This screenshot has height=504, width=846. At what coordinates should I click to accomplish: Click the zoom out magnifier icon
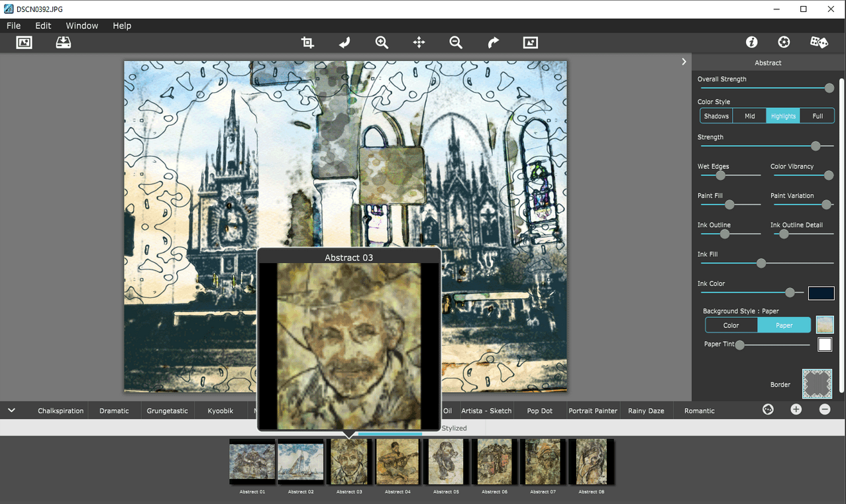coord(456,42)
